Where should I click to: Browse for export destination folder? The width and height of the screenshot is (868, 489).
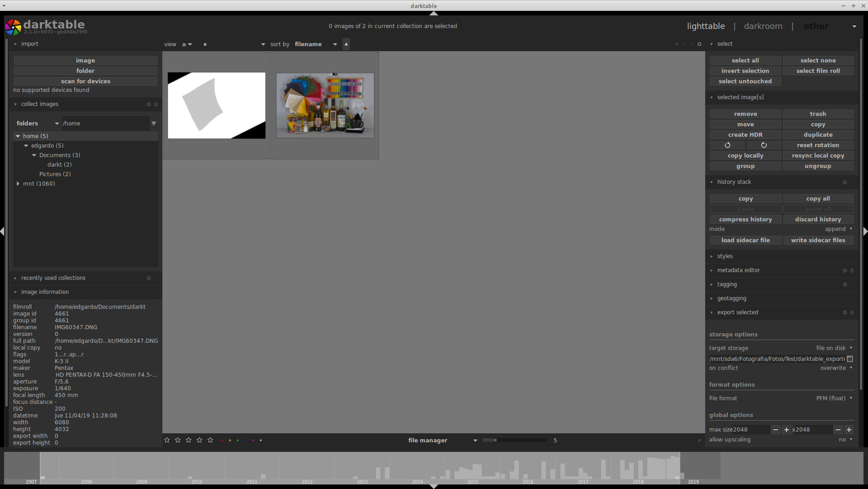pyautogui.click(x=850, y=359)
